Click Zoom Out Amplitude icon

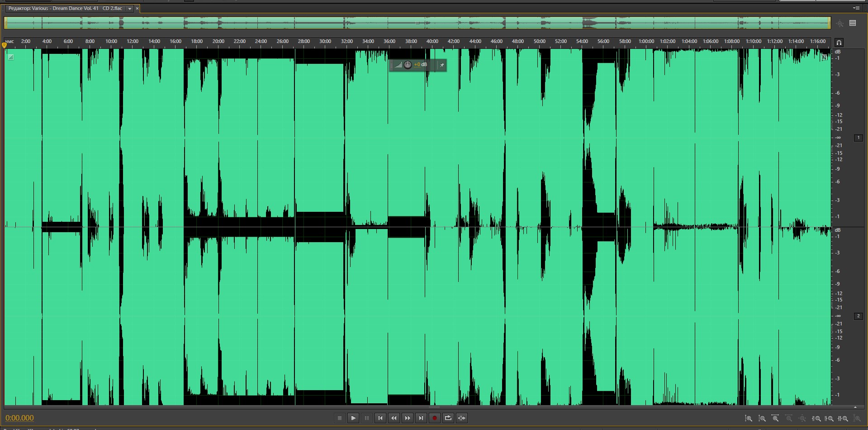pos(762,419)
